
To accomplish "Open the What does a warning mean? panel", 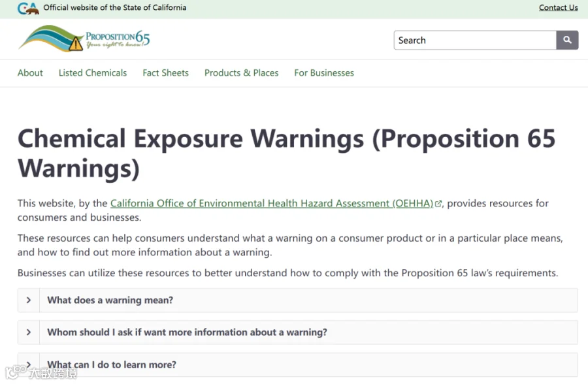I will (x=110, y=300).
